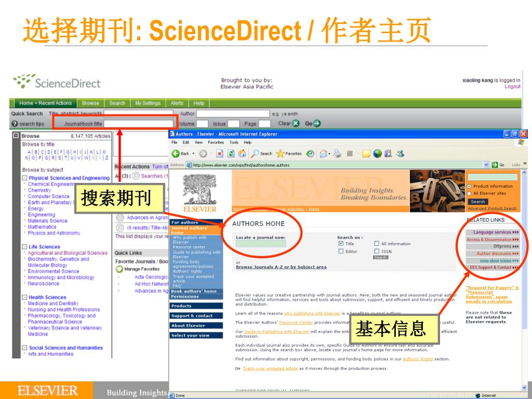Image resolution: width=532 pixels, height=399 pixels.
Task: Click the globe icon in IE toolbar
Action: pyautogui.click(x=377, y=154)
